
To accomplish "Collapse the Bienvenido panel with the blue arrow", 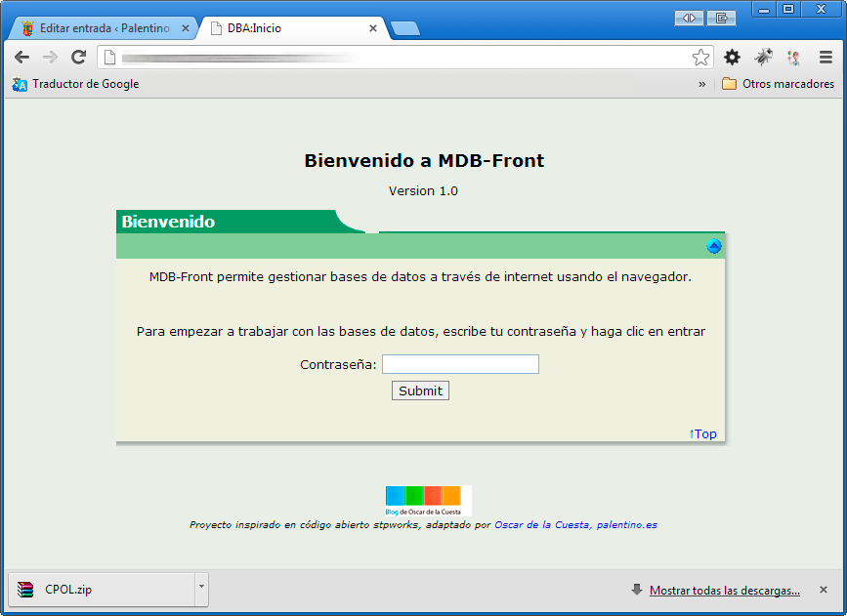I will (714, 246).
